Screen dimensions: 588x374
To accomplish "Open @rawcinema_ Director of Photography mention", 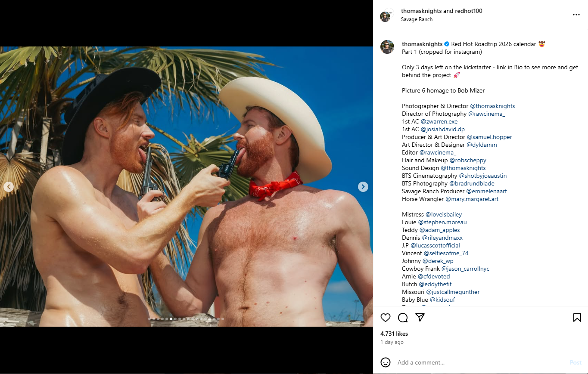I will click(x=486, y=114).
